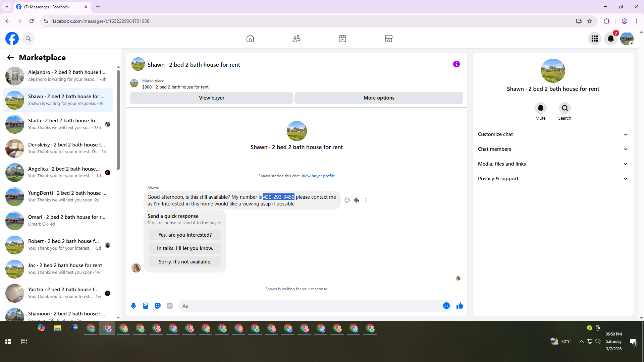Open the Reels video icon

(x=342, y=39)
